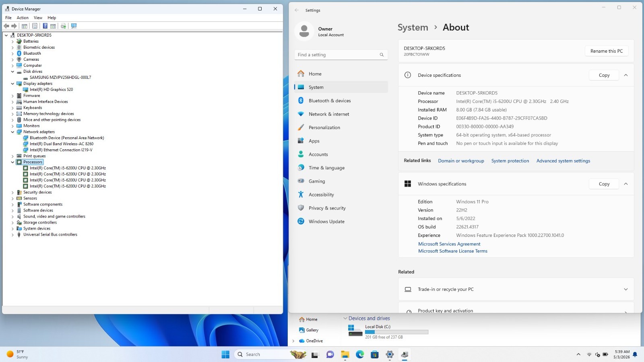Screen dimensions: 644x362
Task: Select Intel(R) HD Graphics 520 adapter
Action: tap(51, 90)
